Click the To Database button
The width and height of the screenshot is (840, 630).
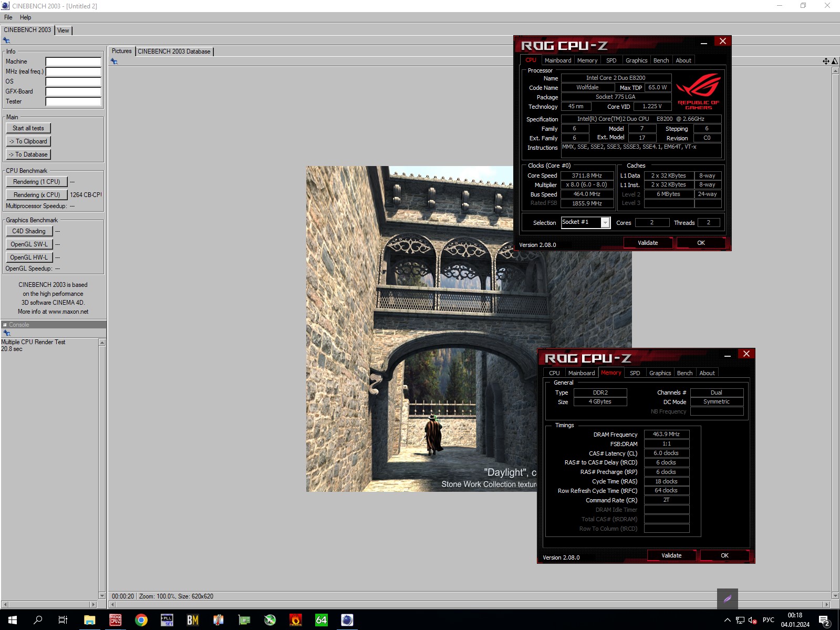28,154
